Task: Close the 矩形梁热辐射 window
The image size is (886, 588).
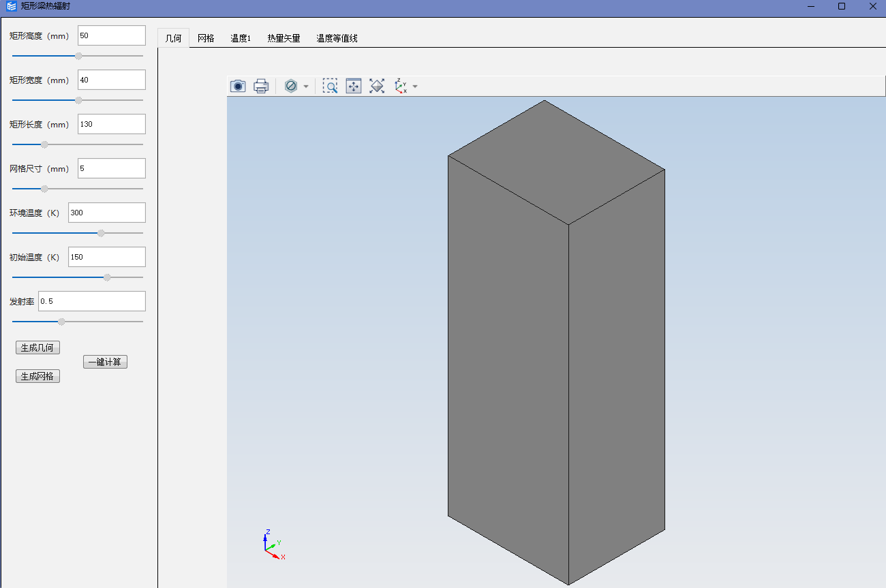Action: coord(872,6)
